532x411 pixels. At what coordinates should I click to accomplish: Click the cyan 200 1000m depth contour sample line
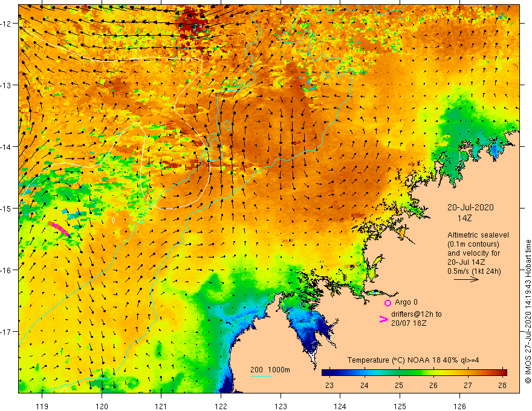(x=261, y=376)
